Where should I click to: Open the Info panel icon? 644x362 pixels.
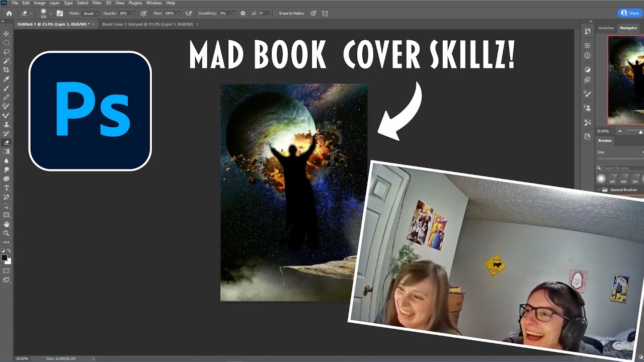(587, 55)
